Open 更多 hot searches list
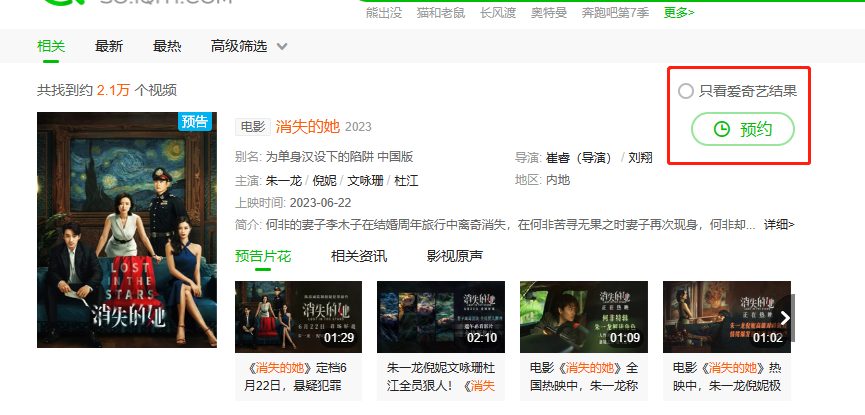Screen dimensions: 865x415 (678, 12)
